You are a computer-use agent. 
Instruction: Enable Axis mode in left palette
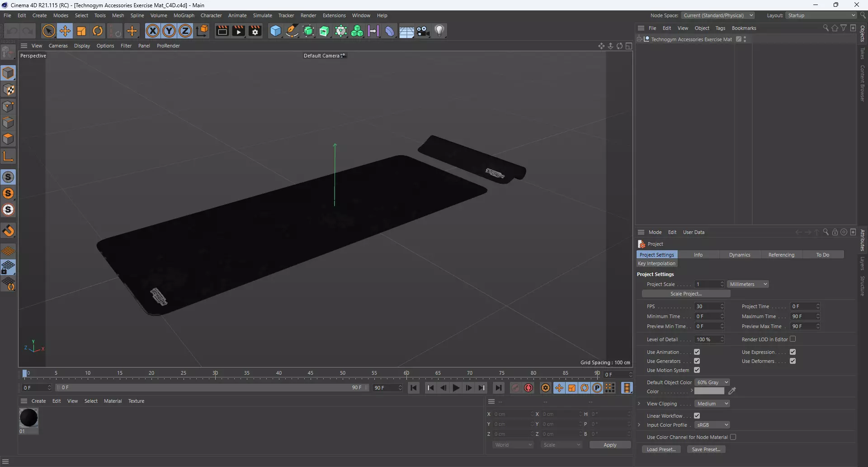[9, 157]
